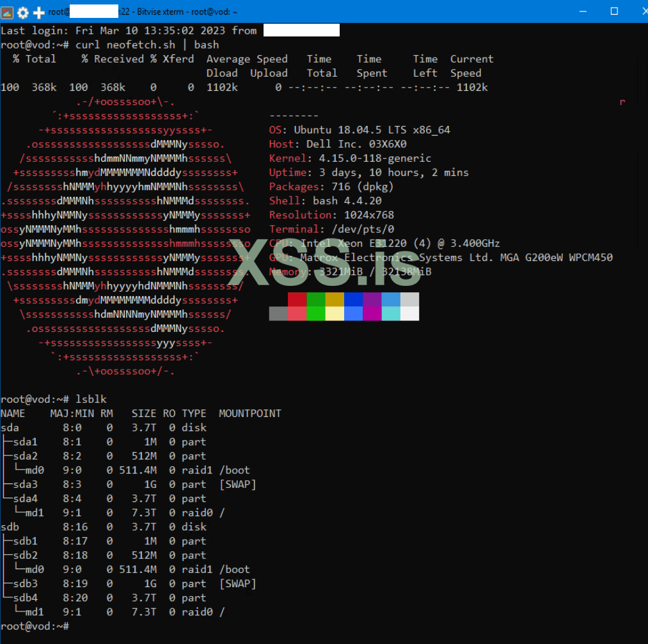Image resolution: width=648 pixels, height=644 pixels.
Task: Click 'raid0' type under sda4
Action: [197, 513]
